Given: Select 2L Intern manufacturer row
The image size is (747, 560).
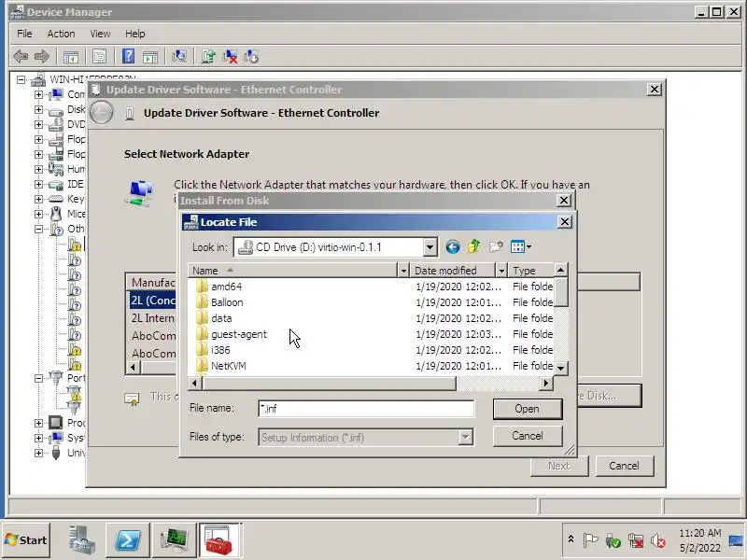Looking at the screenshot, I should 152,318.
